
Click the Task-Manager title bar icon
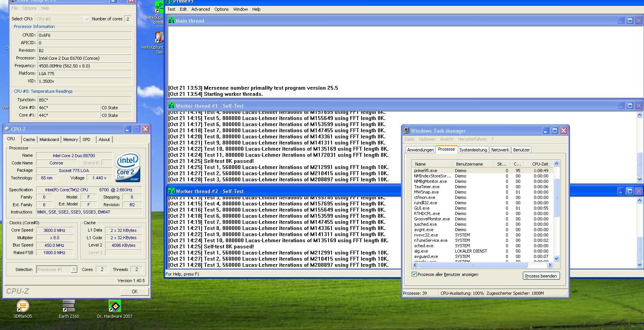coord(406,131)
